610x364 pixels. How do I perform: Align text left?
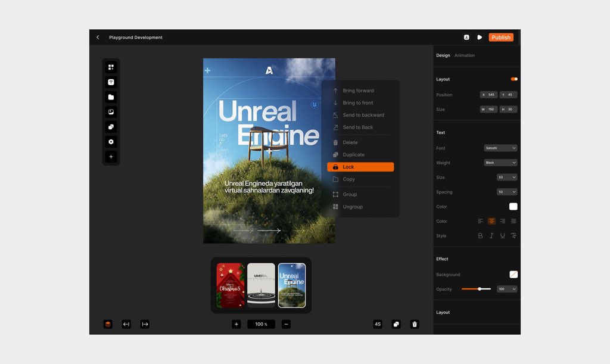[x=481, y=221]
